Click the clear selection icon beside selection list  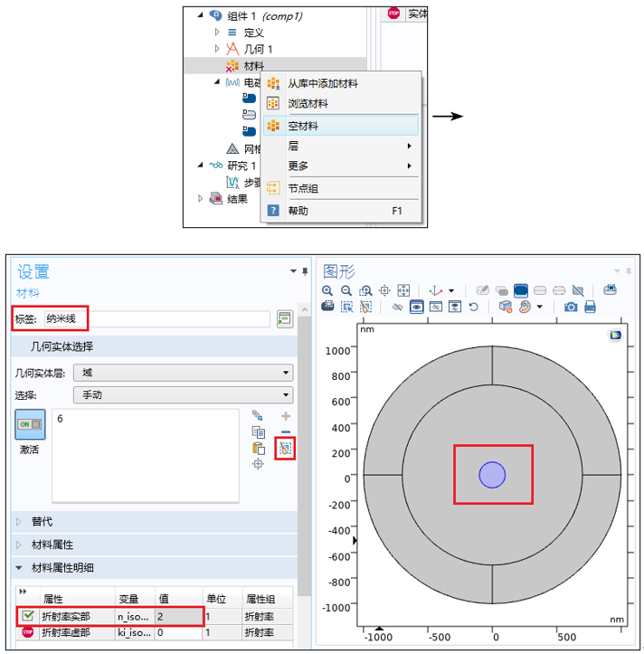(x=286, y=448)
